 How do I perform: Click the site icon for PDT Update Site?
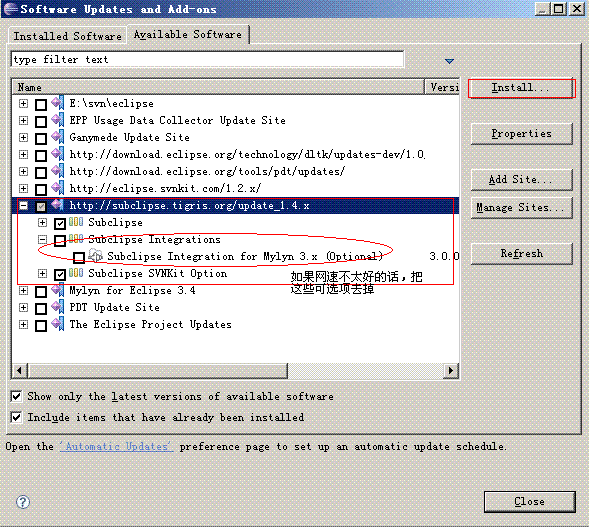click(57, 307)
